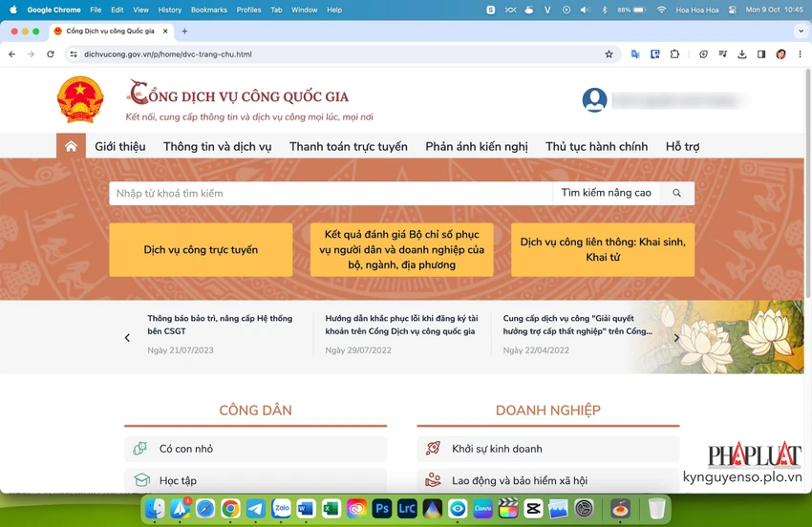The width and height of the screenshot is (812, 527).
Task: Show next news with right arrow
Action: 676,338
